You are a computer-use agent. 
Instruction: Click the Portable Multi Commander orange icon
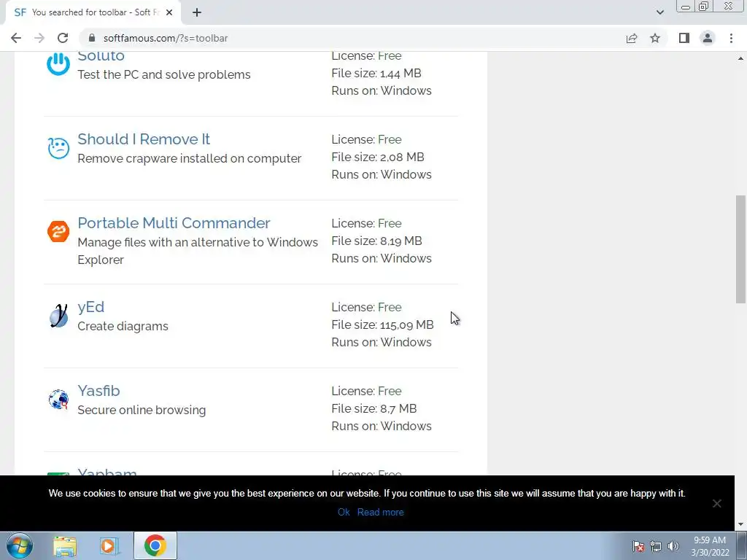[x=58, y=231]
